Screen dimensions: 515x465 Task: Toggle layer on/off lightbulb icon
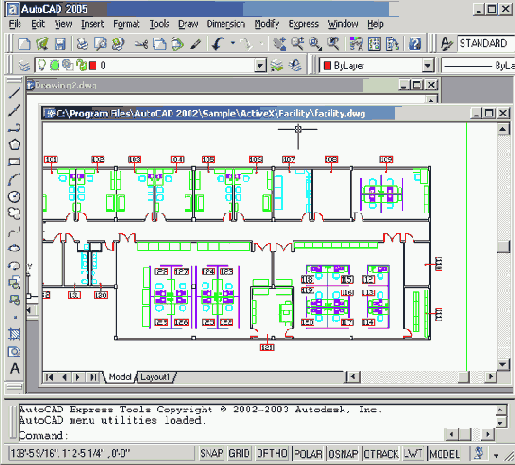(x=42, y=65)
